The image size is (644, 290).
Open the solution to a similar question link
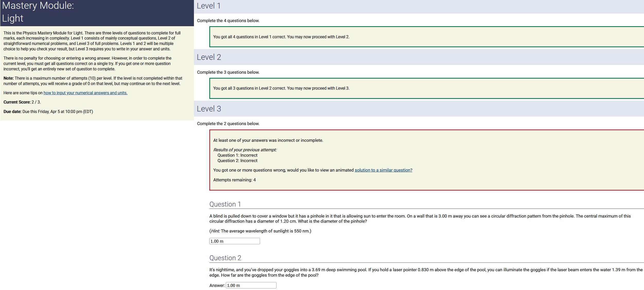(383, 170)
